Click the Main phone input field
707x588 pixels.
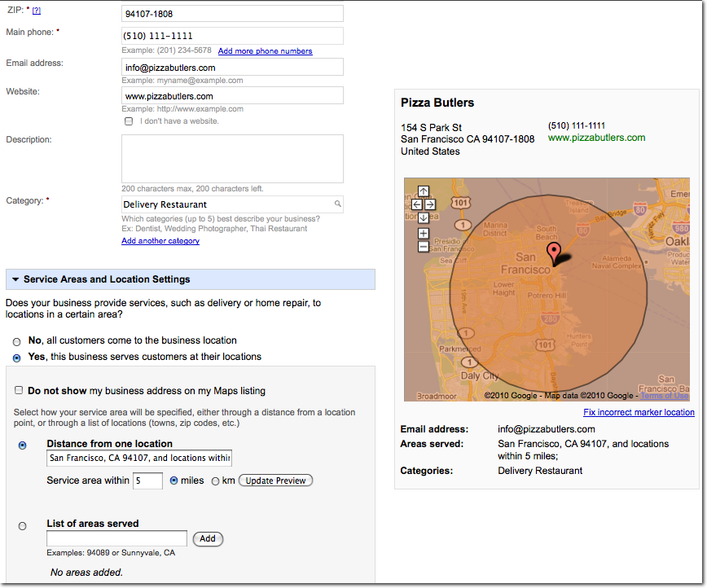[x=232, y=36]
